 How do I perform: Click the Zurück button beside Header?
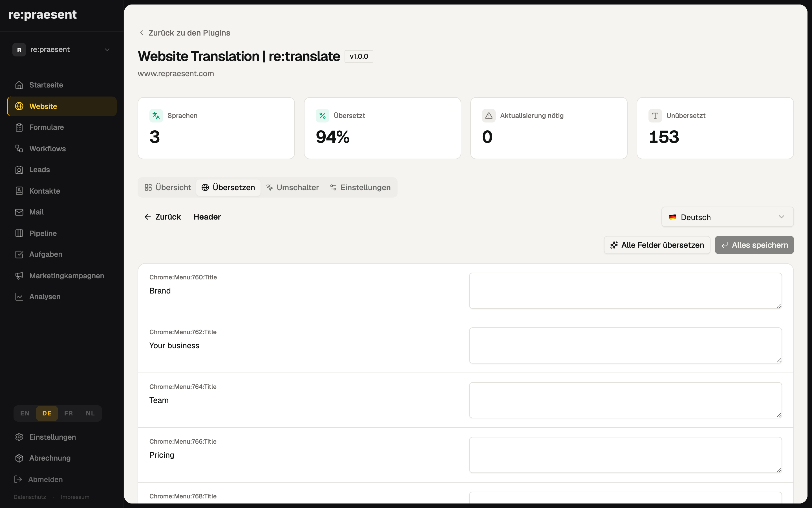163,217
